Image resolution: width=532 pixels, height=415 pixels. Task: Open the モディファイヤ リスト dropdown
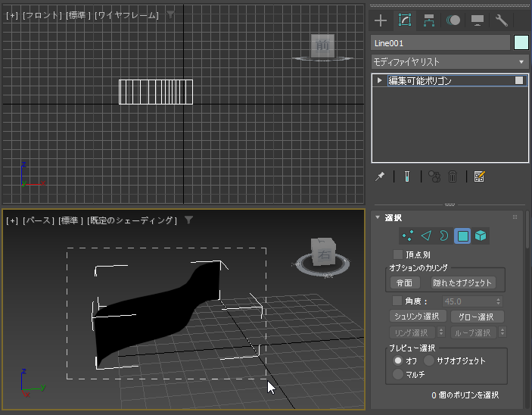click(x=450, y=61)
